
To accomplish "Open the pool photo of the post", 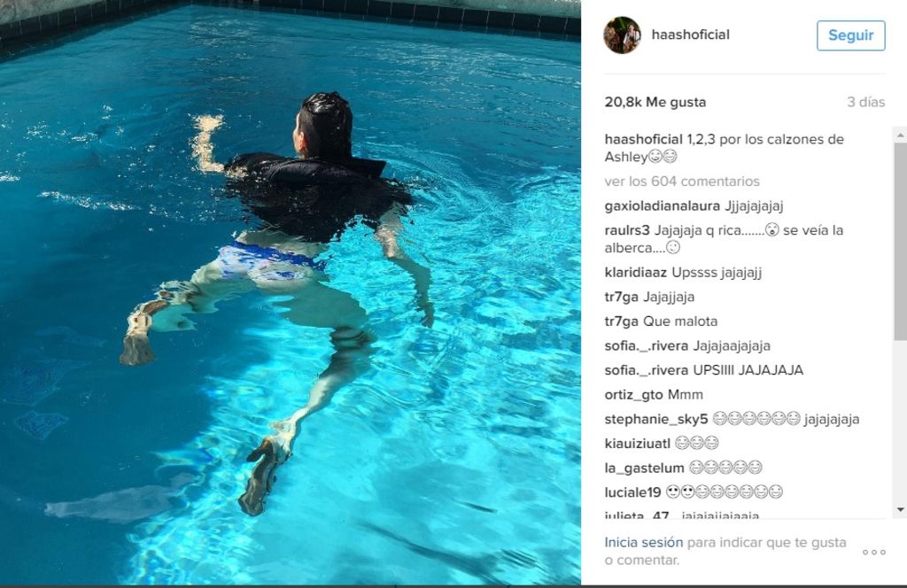I will point(291,292).
